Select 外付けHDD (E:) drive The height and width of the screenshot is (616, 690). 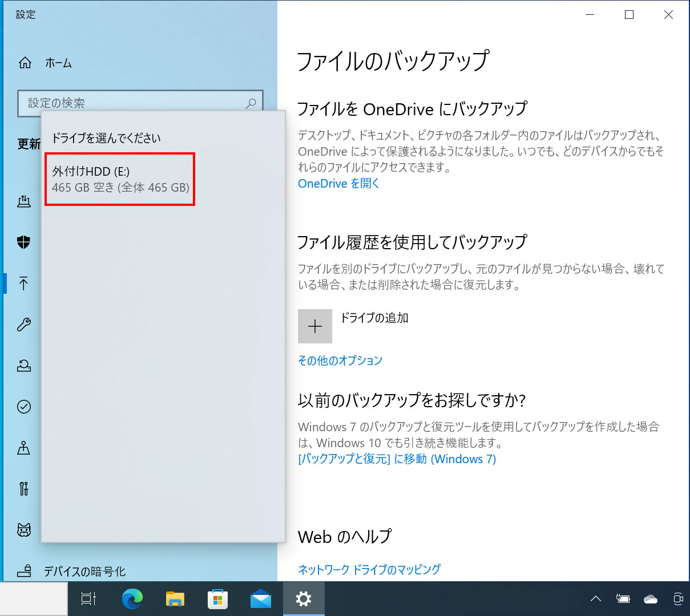pyautogui.click(x=120, y=179)
